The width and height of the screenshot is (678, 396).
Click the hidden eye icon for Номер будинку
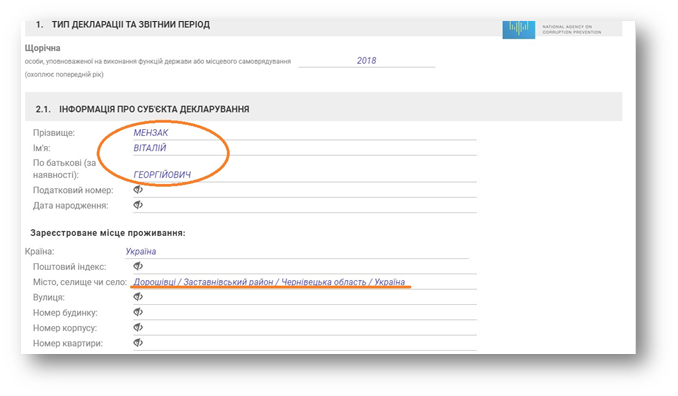[138, 312]
